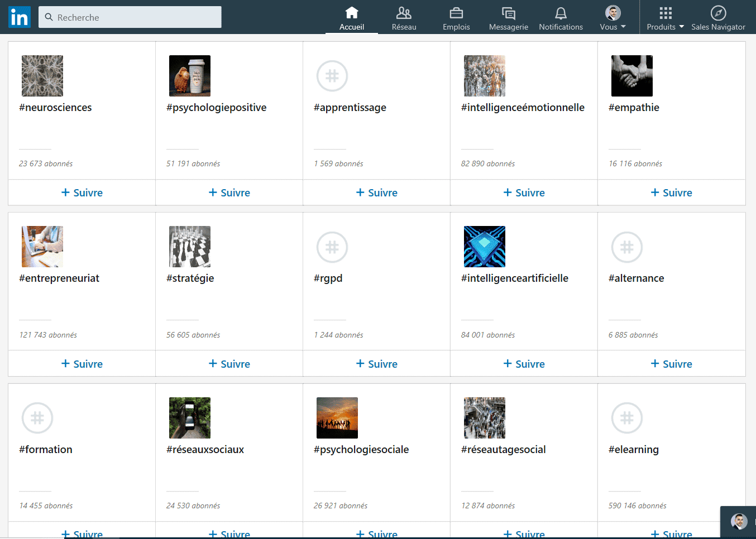The image size is (756, 539).
Task: Open the #intelligenceémotionnelle hashtag title
Action: (523, 108)
